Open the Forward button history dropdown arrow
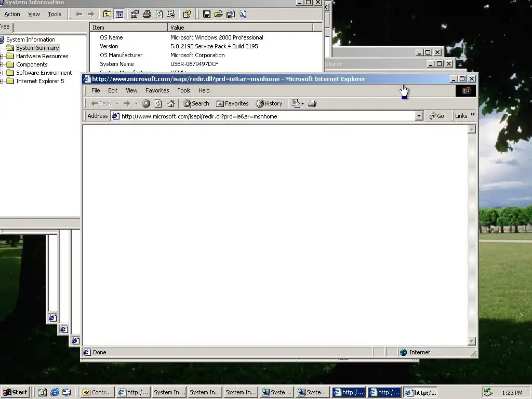Viewport: 532px width, 399px height. 136,103
